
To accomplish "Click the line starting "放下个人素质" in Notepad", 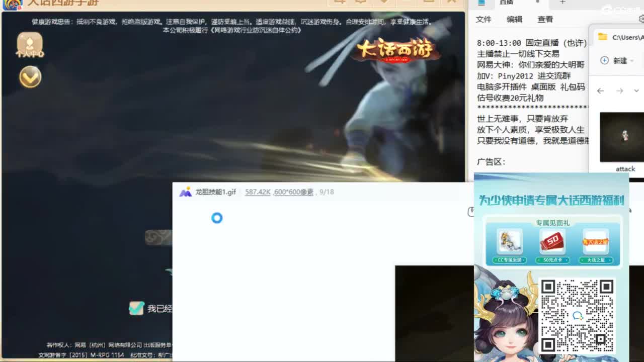I will point(531,130).
